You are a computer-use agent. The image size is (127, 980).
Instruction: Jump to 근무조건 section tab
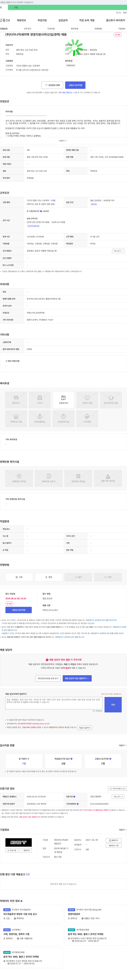point(28,29)
